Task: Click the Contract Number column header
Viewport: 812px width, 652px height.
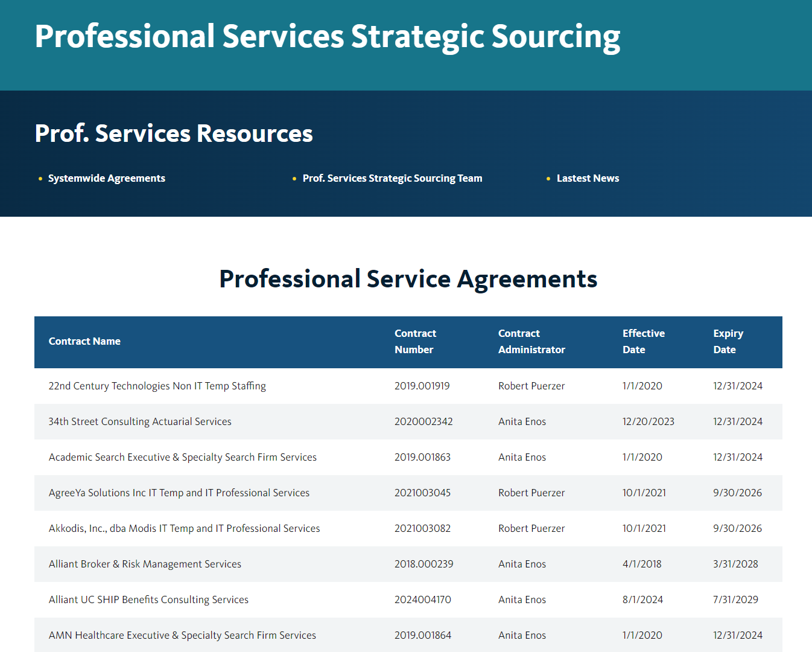Action: 415,341
